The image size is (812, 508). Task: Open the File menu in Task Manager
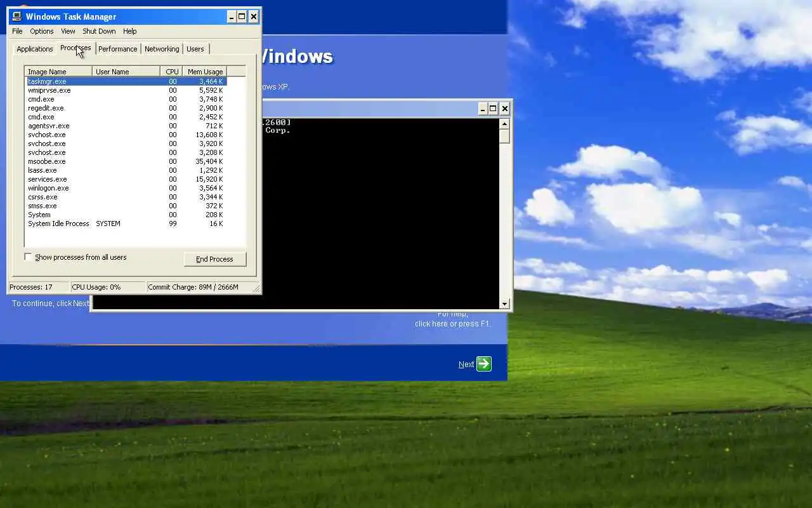pyautogui.click(x=17, y=31)
